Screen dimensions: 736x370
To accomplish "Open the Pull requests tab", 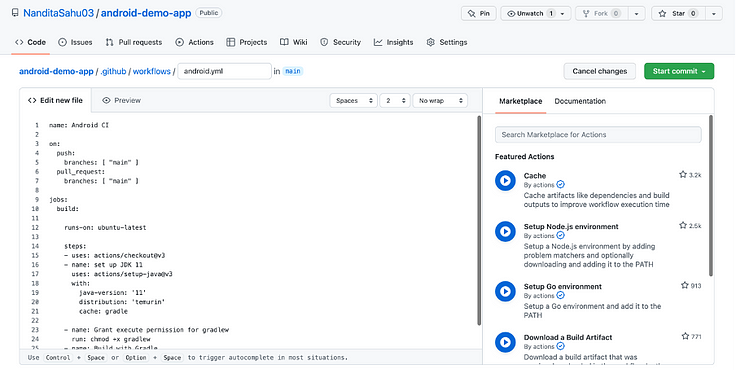I will point(134,42).
